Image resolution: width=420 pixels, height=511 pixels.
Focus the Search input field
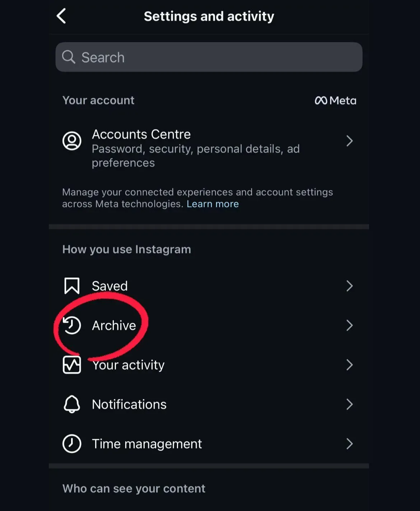point(215,57)
